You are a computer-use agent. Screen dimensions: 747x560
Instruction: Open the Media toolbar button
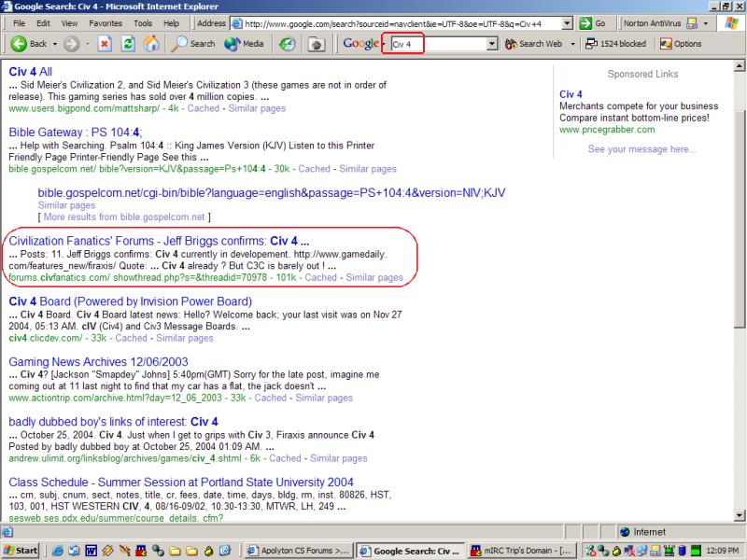(x=246, y=44)
